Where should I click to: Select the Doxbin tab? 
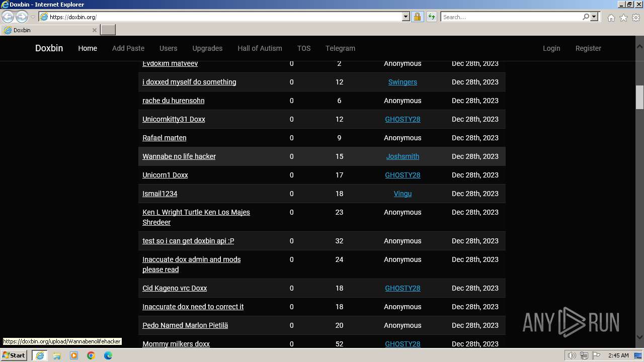coord(49,30)
